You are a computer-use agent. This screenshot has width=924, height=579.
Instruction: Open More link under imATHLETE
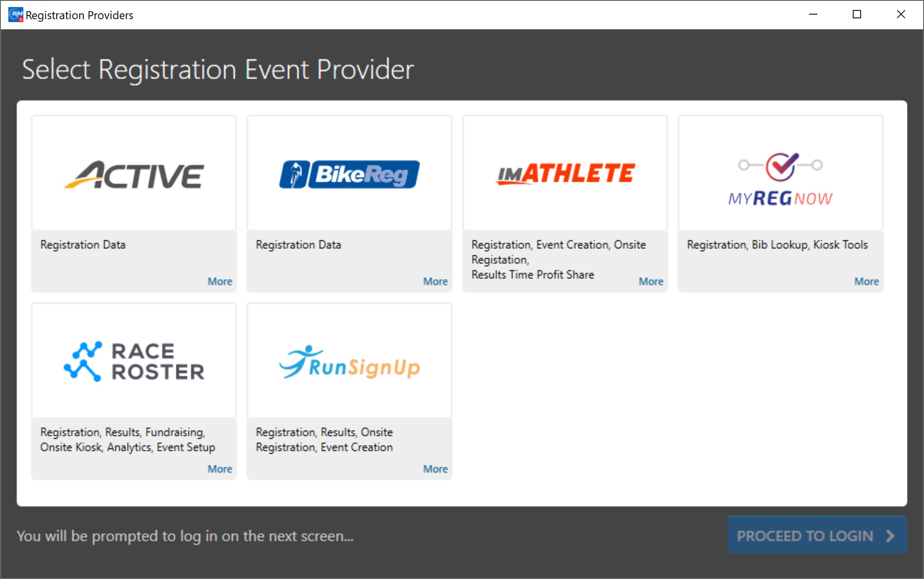click(x=651, y=282)
